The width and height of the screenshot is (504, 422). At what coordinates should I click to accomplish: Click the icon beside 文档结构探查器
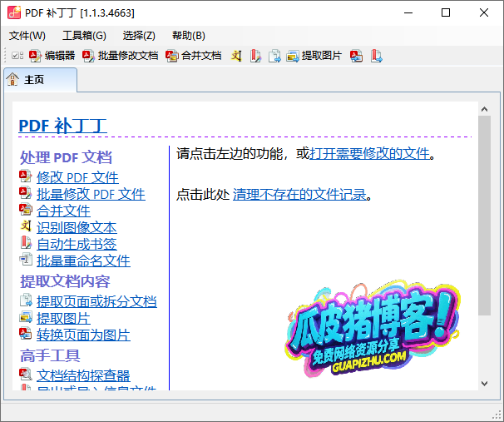click(26, 374)
